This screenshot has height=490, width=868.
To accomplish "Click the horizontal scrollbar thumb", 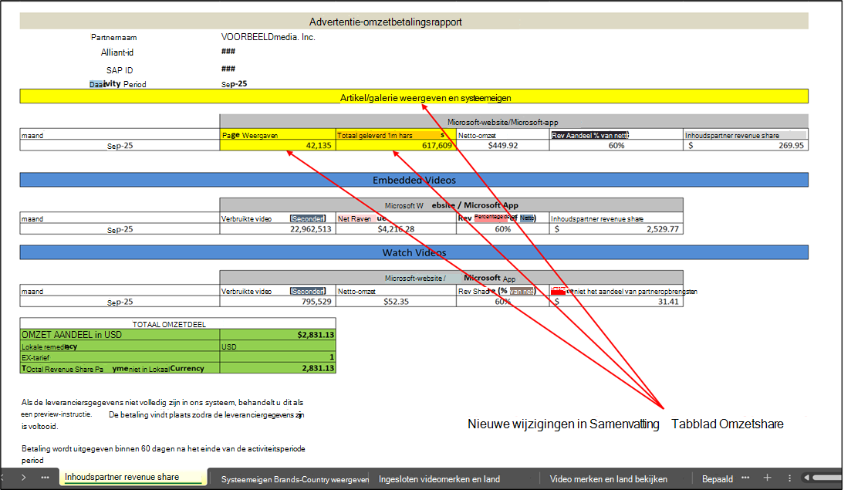I will click(x=827, y=477).
